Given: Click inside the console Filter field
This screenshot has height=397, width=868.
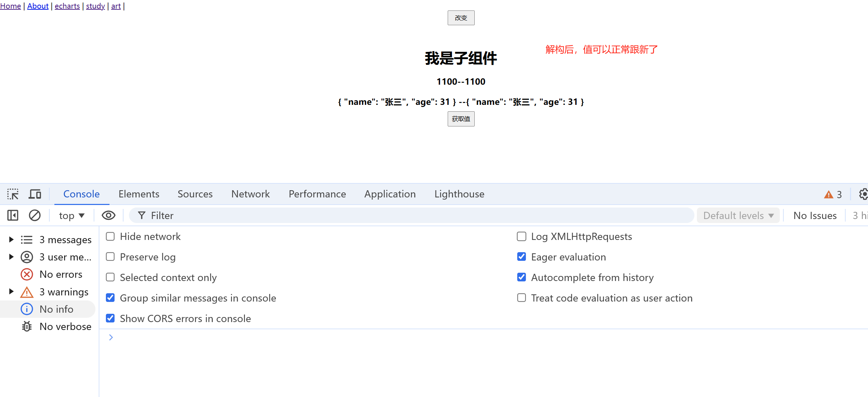Looking at the screenshot, I should (x=252, y=215).
